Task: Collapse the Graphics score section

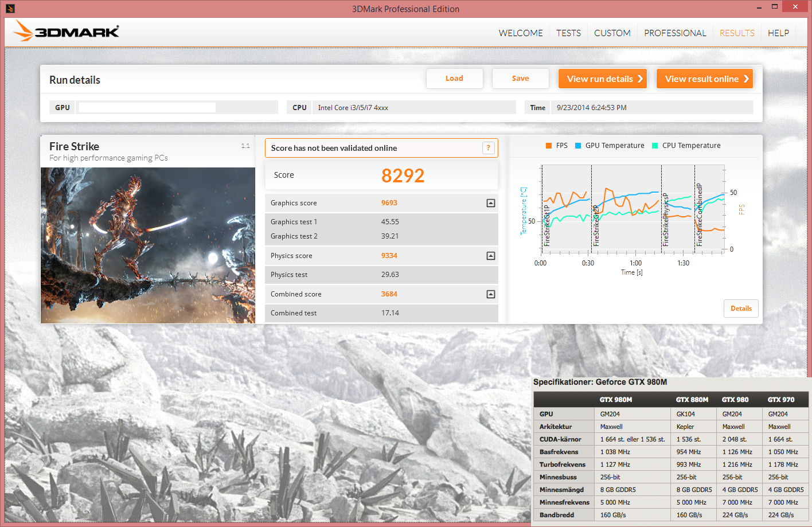Action: pyautogui.click(x=491, y=203)
